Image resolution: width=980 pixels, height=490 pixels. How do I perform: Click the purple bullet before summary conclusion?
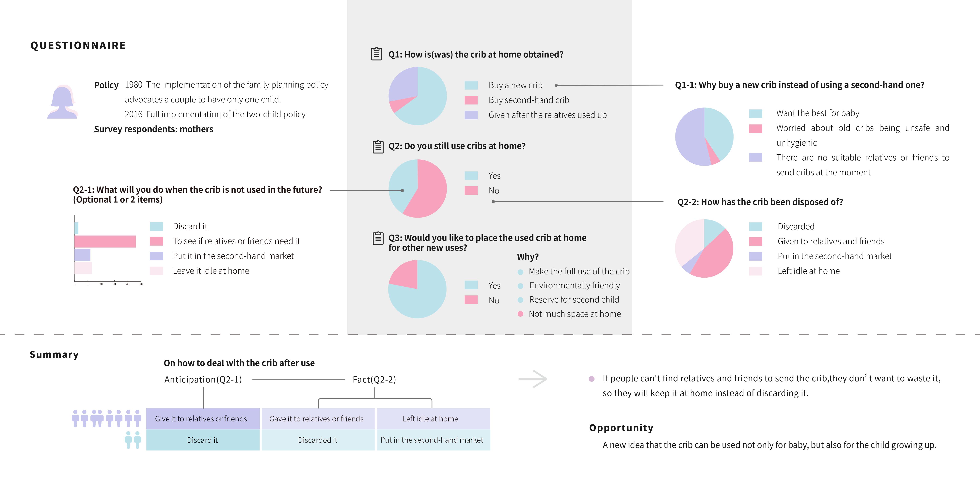(x=592, y=379)
